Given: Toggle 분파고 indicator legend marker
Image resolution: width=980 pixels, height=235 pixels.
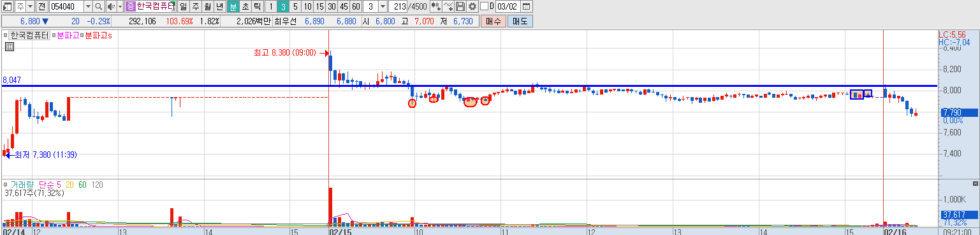Looking at the screenshot, I should [x=54, y=36].
